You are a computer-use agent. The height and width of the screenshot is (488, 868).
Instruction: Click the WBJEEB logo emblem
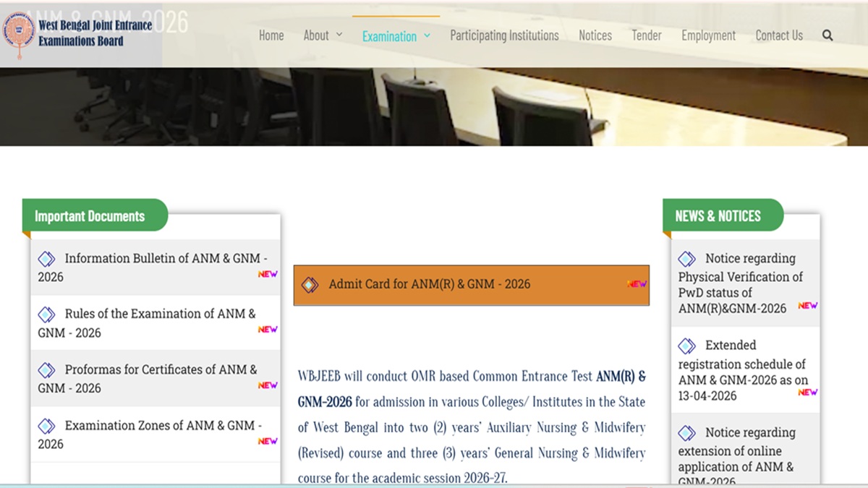tap(19, 34)
